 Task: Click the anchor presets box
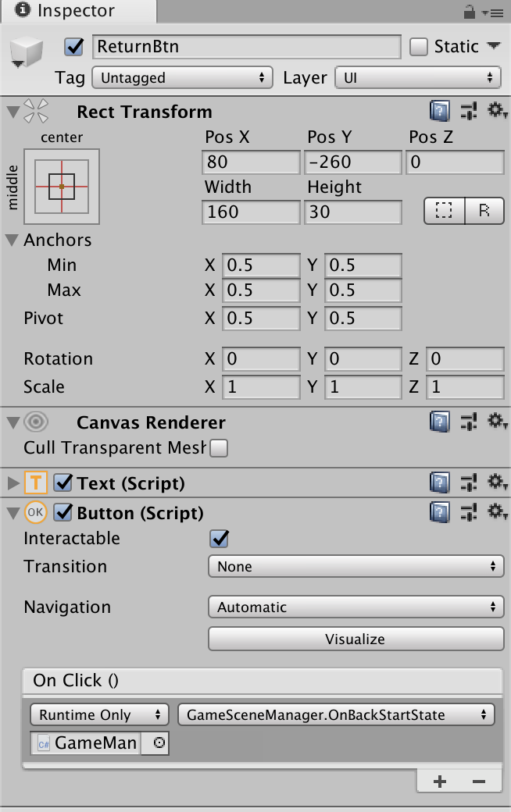coord(62,187)
